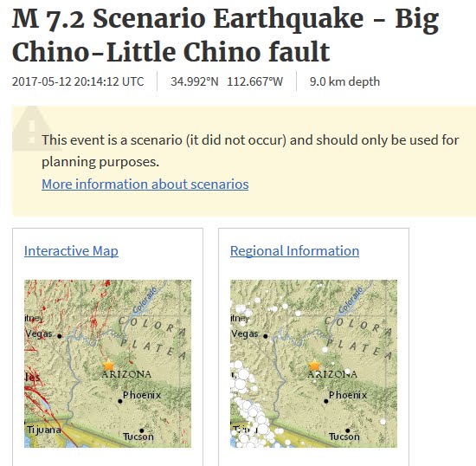Click the 9.0 km depth text
476x466 pixels.
tap(344, 81)
